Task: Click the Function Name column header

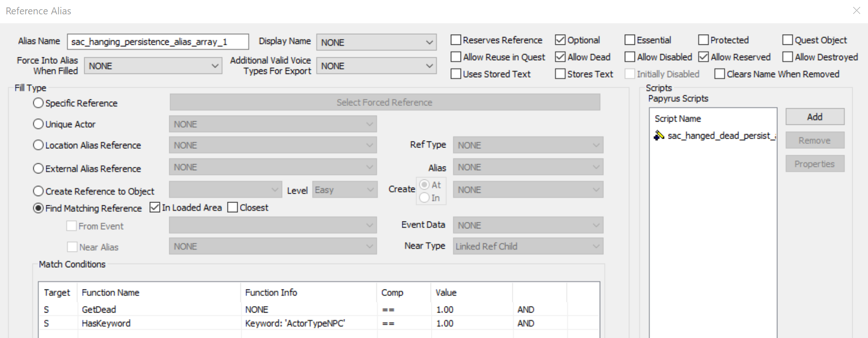Action: pos(159,293)
